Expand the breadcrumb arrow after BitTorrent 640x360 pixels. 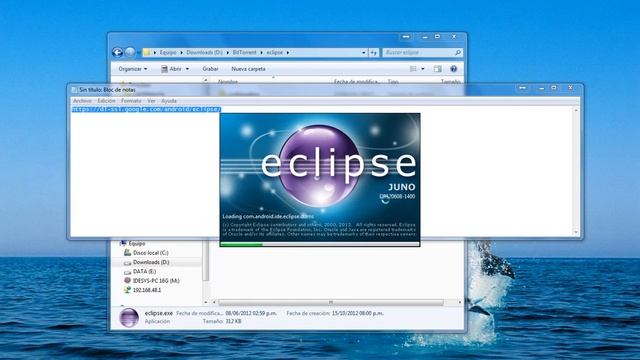click(x=262, y=53)
